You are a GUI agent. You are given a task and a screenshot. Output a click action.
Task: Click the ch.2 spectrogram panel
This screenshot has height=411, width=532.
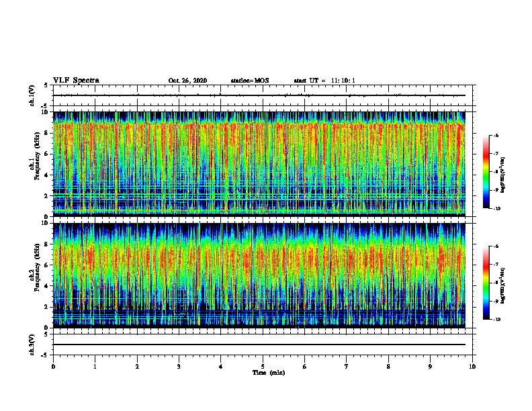[x=259, y=275]
